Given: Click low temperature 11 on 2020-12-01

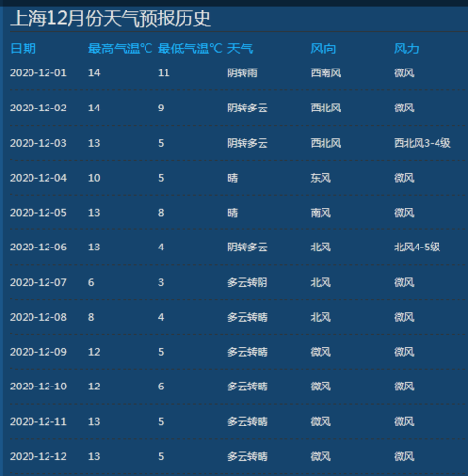Looking at the screenshot, I should [x=164, y=73].
